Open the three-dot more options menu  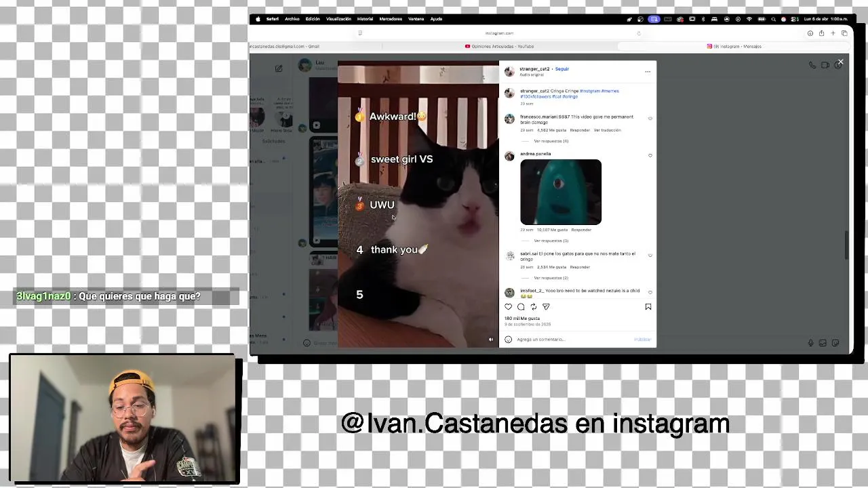click(x=648, y=71)
